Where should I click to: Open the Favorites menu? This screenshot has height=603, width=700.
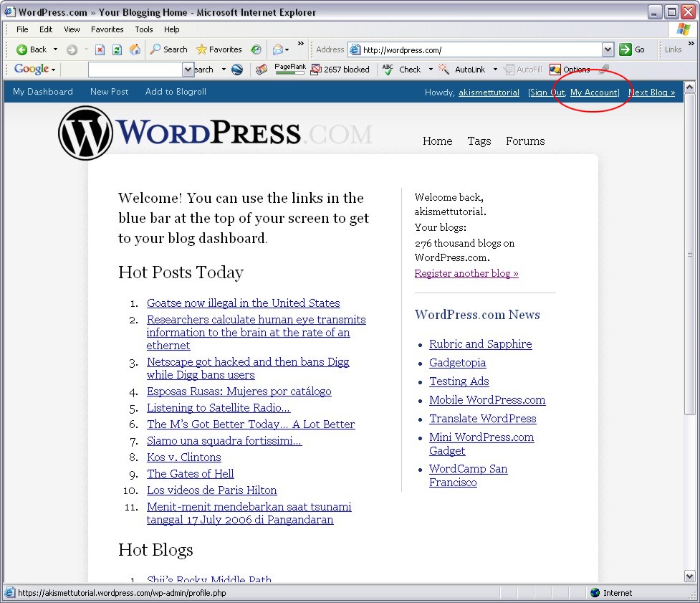pyautogui.click(x=107, y=29)
